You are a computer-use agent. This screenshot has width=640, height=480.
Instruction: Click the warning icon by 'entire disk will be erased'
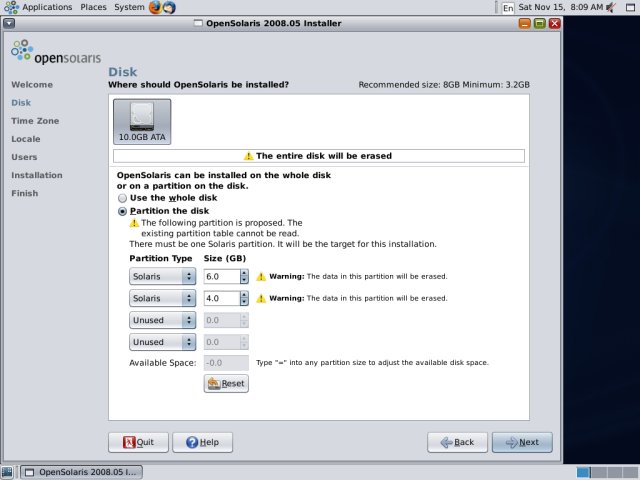(248, 156)
